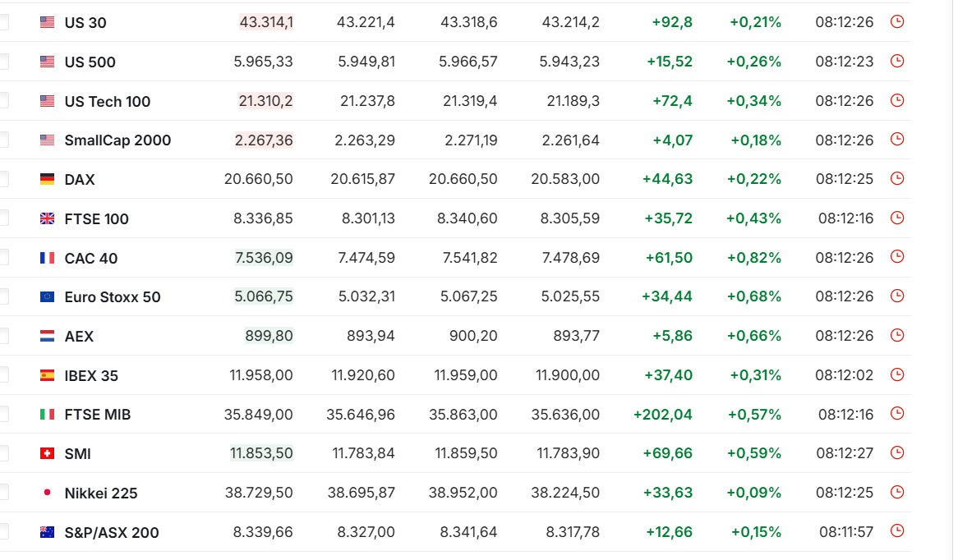
Task: Open the S&P/ASX 200 index link
Action: tap(112, 532)
